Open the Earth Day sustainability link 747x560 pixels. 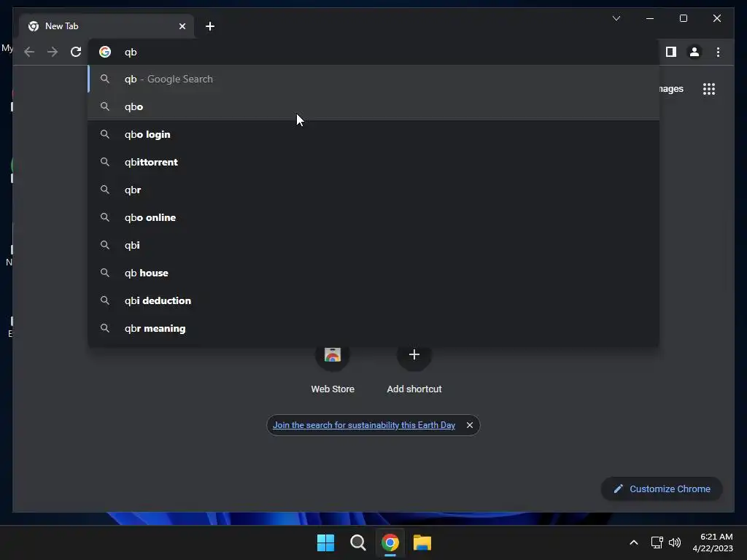[363, 425]
